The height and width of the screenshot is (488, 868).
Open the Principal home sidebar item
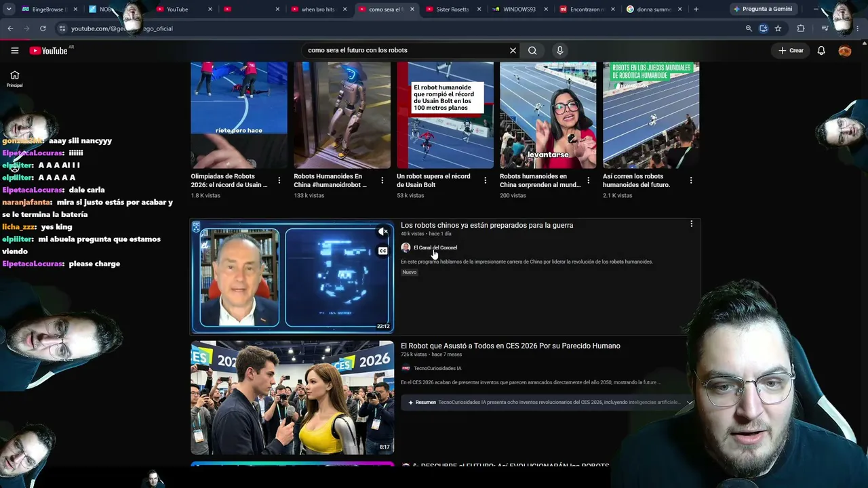tap(14, 79)
